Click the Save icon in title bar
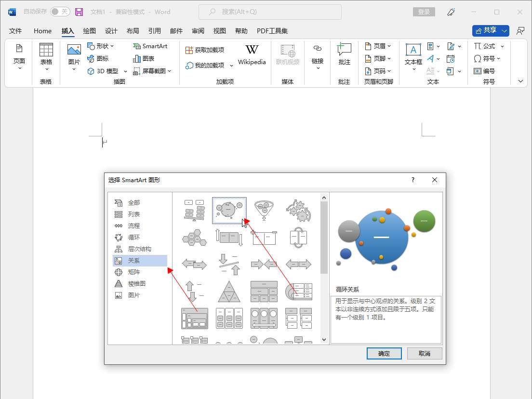 [x=79, y=12]
